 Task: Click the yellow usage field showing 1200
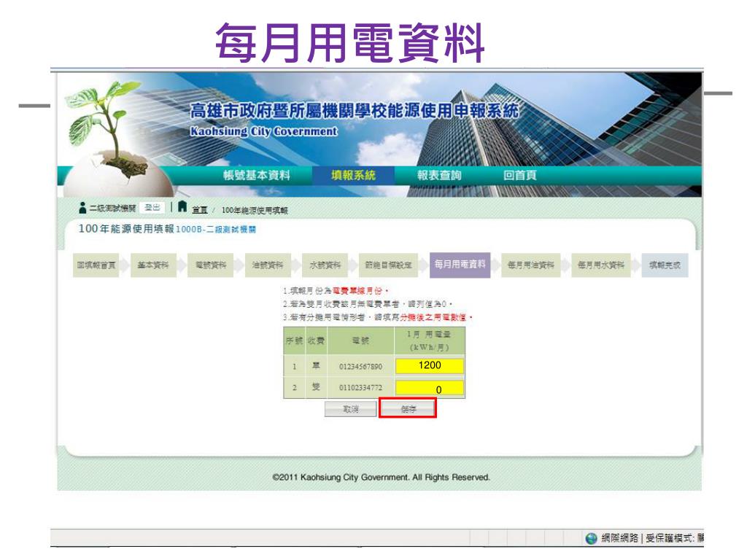[x=429, y=366]
